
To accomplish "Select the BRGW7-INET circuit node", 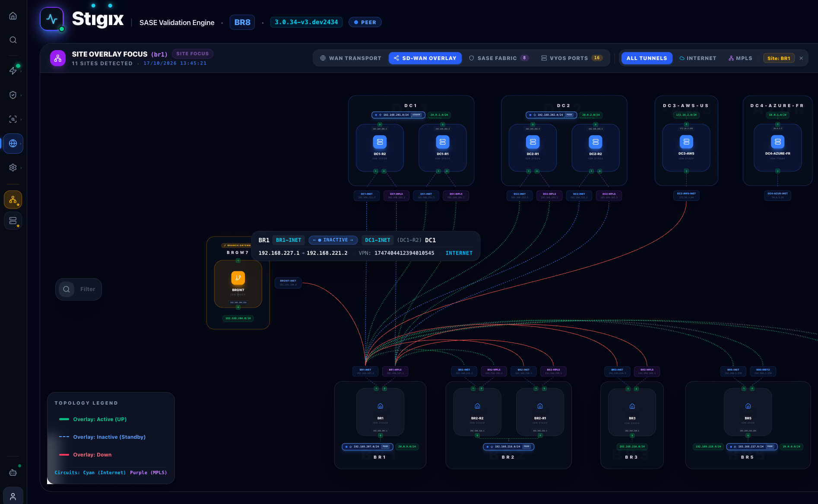I will click(x=288, y=282).
